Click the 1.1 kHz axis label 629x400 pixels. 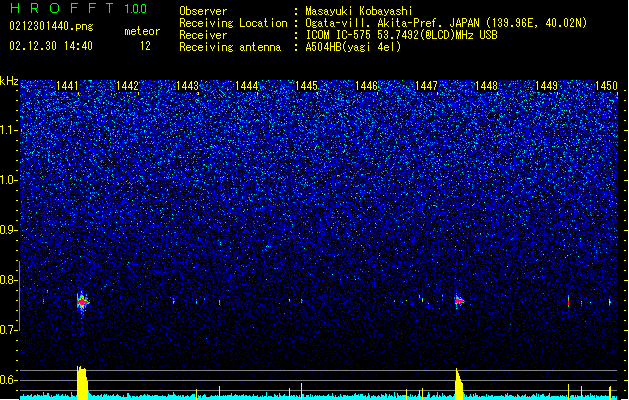[9, 130]
